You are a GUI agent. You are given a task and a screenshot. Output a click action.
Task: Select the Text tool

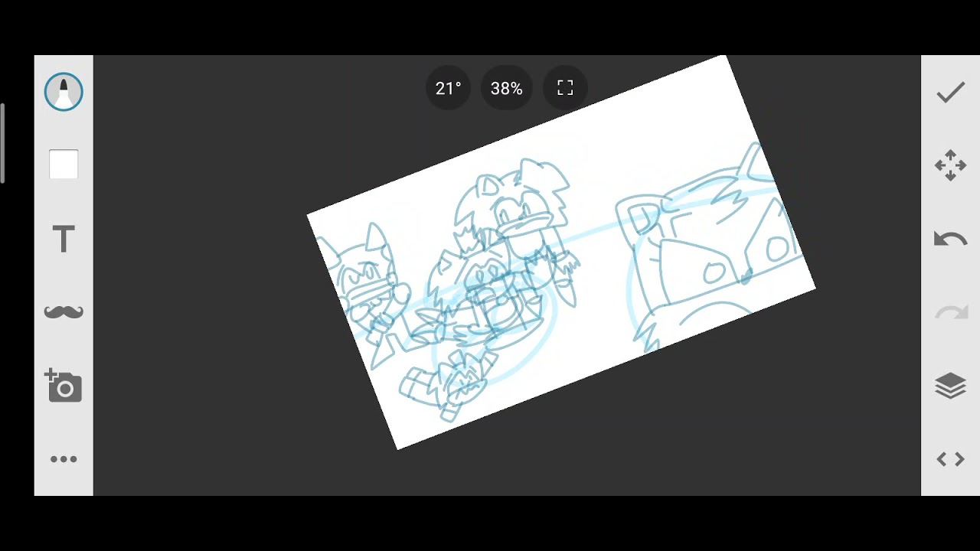(64, 239)
